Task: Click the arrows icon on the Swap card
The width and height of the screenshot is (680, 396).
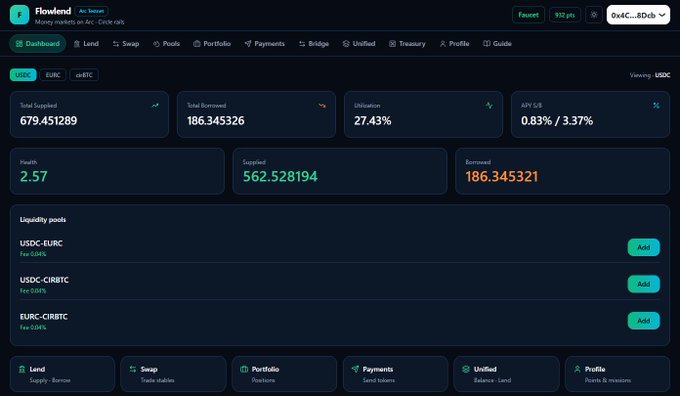Action: pyautogui.click(x=133, y=369)
